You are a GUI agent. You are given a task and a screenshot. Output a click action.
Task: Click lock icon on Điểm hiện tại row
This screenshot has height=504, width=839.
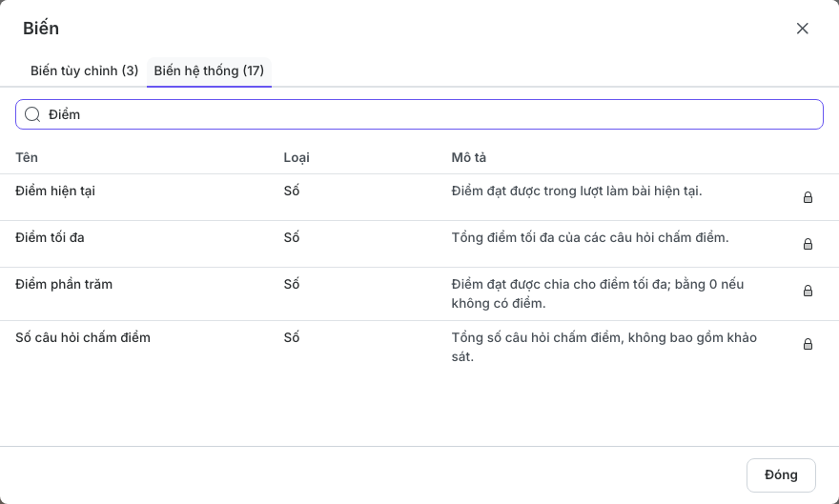coord(808,197)
